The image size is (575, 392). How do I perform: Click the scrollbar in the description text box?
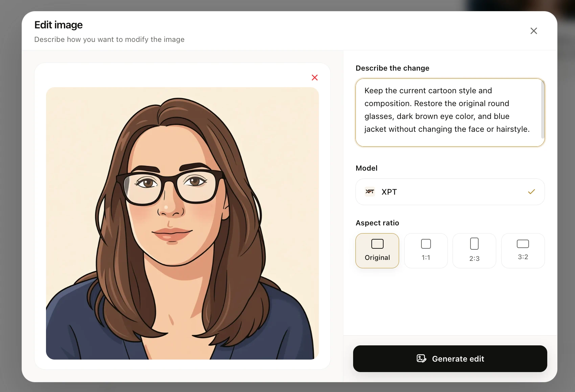(543, 109)
